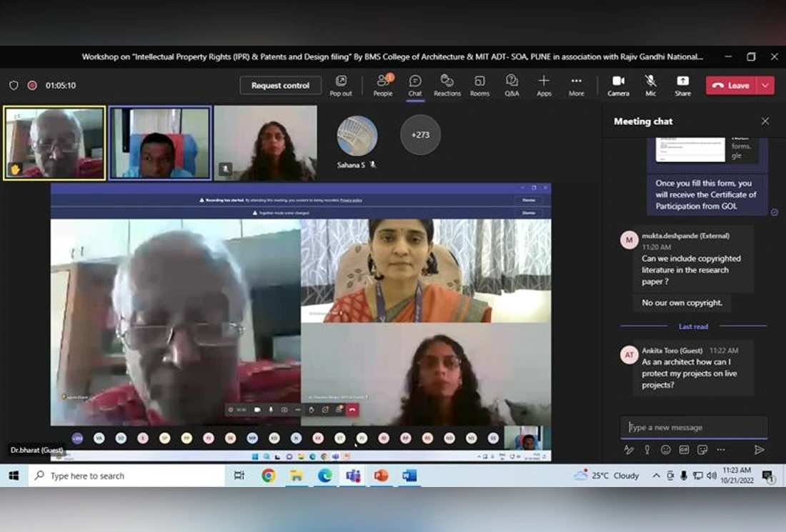Open PowerPoint from the taskbar

(381, 476)
